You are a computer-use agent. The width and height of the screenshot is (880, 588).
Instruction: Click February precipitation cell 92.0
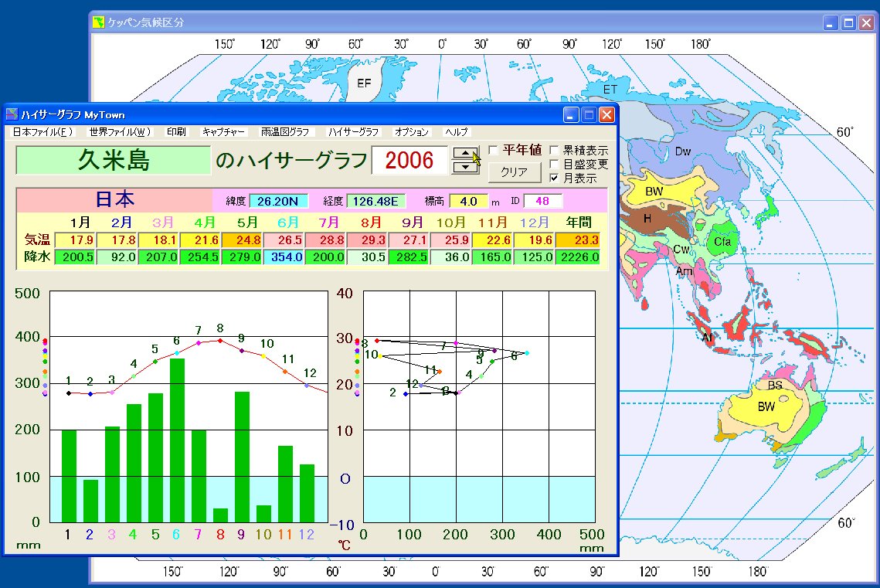(117, 257)
